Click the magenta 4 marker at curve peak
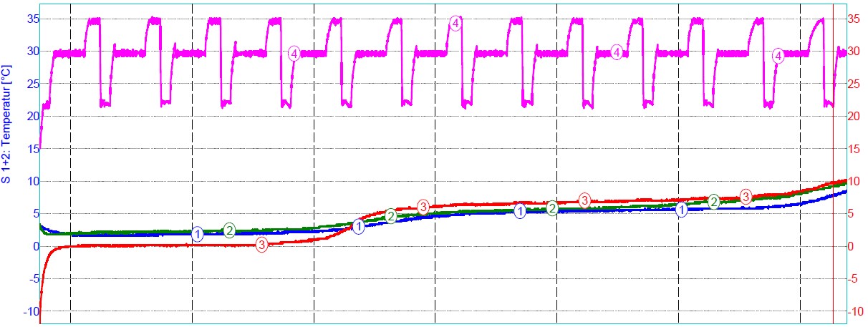Viewport: 868px width, 327px height. (x=455, y=23)
